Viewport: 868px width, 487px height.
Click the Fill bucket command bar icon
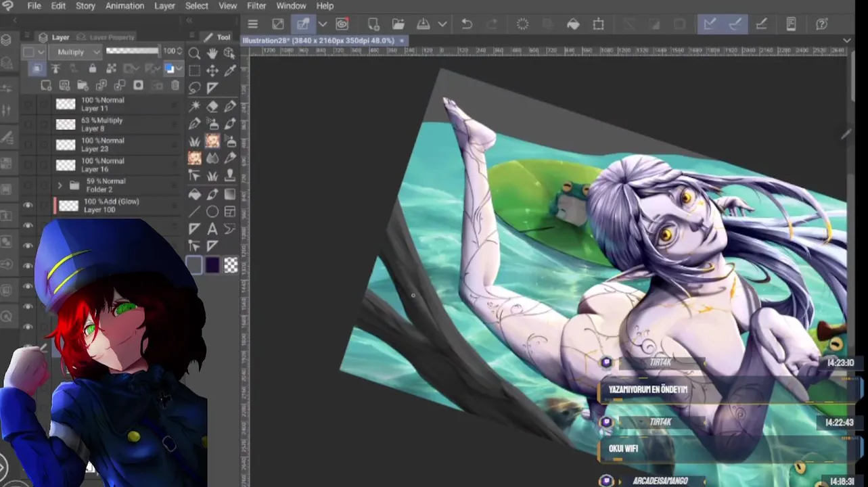pos(573,24)
